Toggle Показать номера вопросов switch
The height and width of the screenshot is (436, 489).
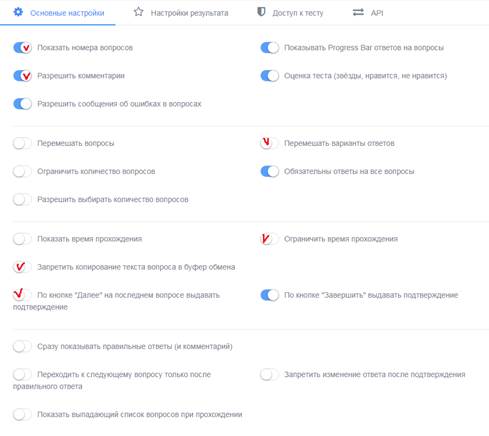pyautogui.click(x=22, y=48)
